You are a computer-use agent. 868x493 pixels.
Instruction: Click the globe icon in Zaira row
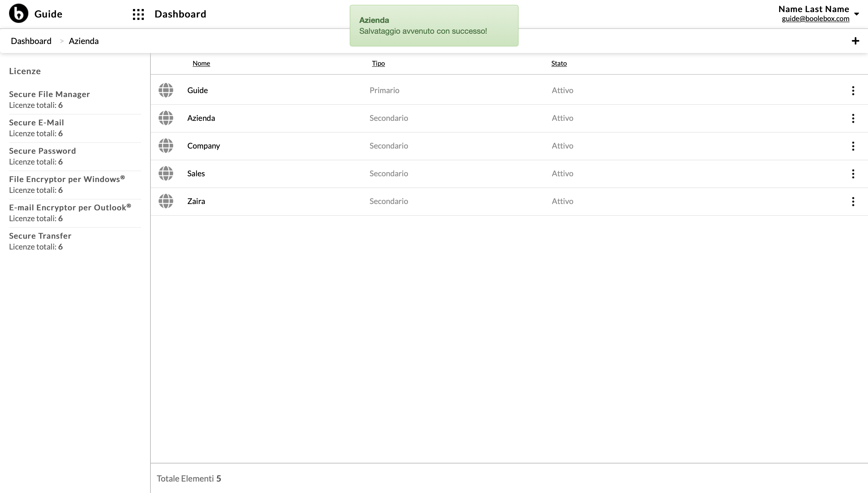pyautogui.click(x=166, y=201)
